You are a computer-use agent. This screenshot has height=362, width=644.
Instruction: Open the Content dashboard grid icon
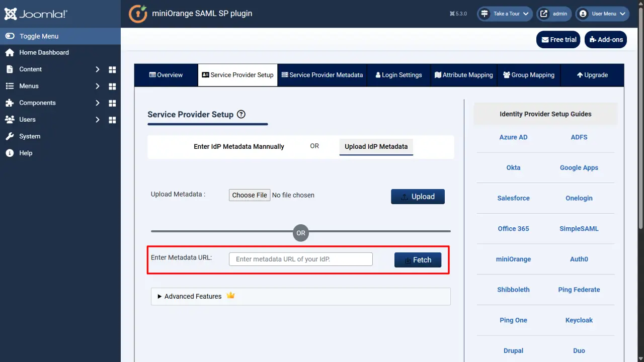pos(112,69)
